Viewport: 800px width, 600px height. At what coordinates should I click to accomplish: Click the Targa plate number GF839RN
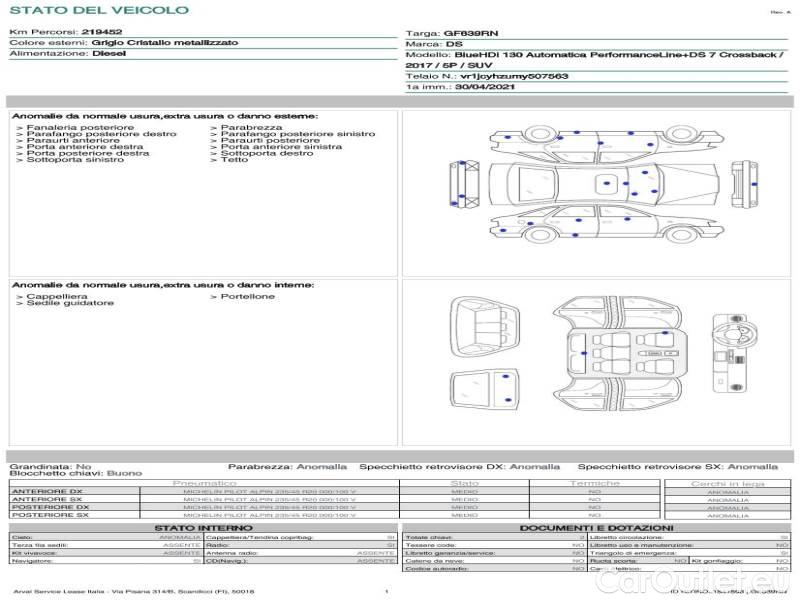click(x=471, y=34)
